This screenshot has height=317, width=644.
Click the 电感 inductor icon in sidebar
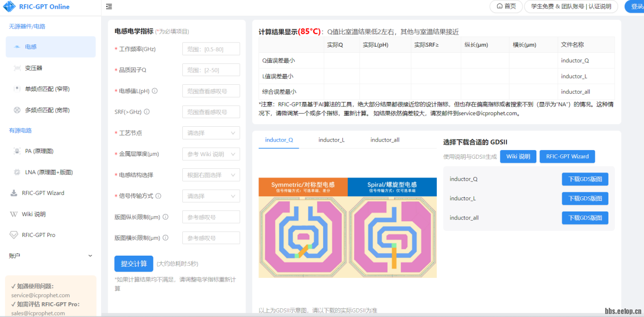point(17,47)
